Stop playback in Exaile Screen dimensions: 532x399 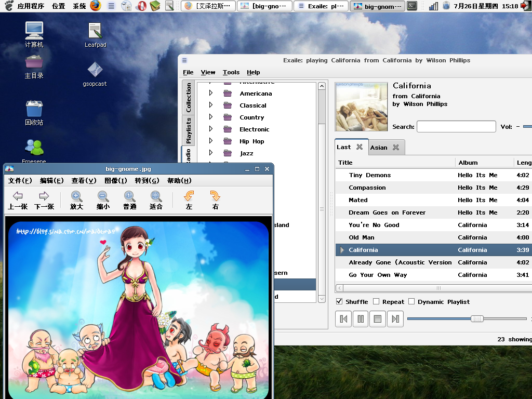(378, 319)
